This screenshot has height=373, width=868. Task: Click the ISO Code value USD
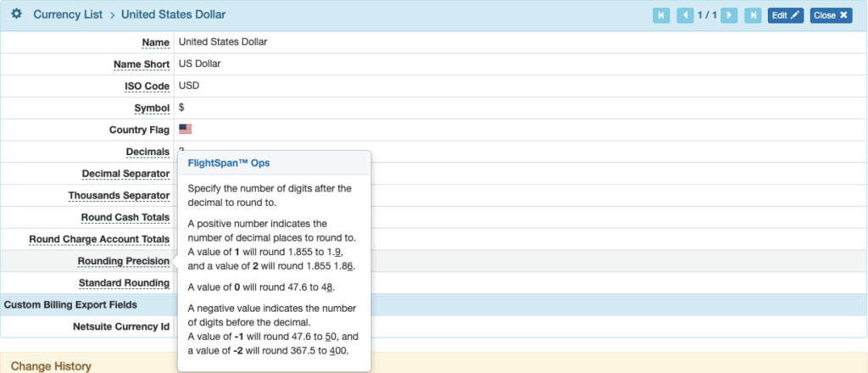tap(189, 86)
